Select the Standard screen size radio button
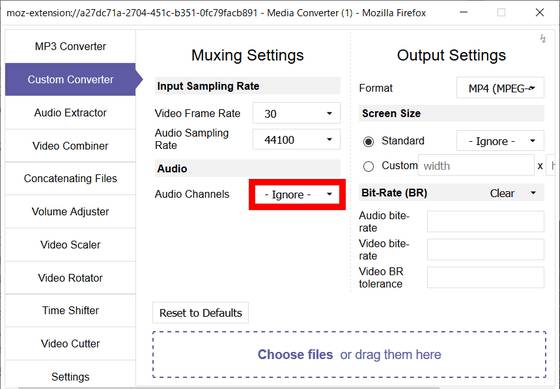 pos(368,141)
